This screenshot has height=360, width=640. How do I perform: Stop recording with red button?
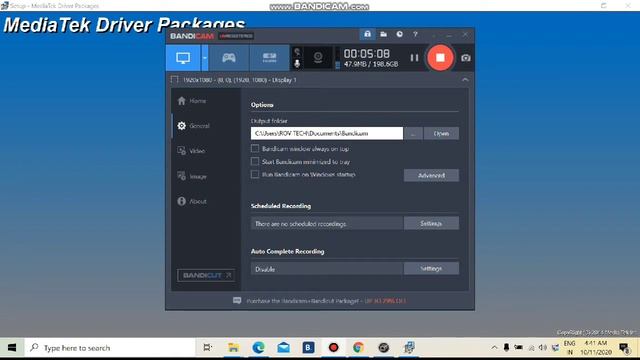[x=440, y=58]
